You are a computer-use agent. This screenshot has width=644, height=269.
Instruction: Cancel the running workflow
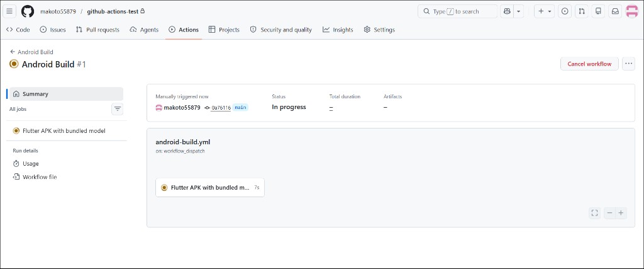(589, 64)
